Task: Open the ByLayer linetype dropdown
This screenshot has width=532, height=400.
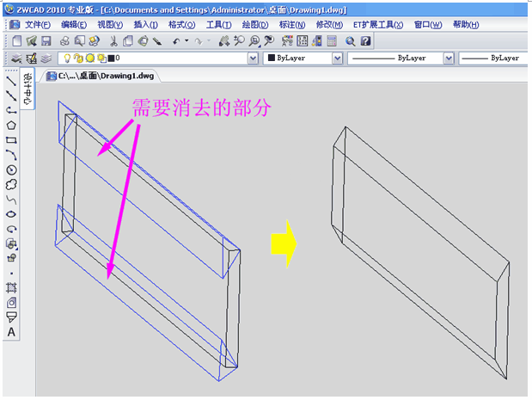Action: [448, 58]
